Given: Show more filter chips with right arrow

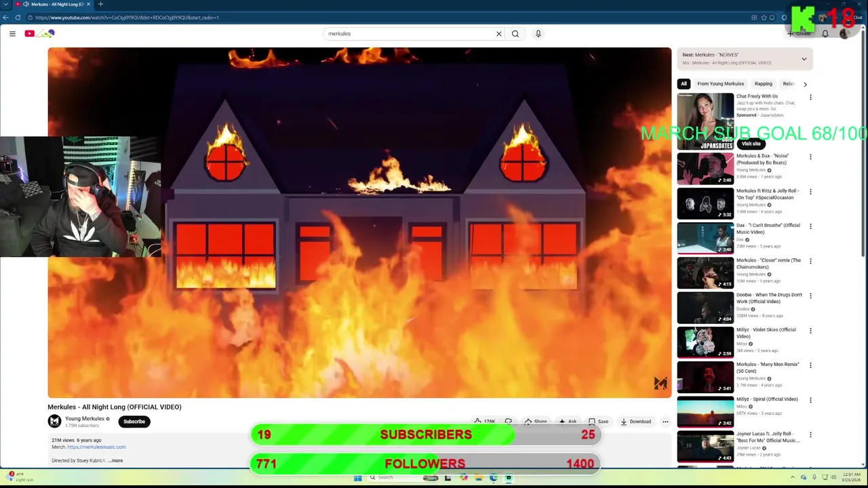Looking at the screenshot, I should tap(805, 84).
